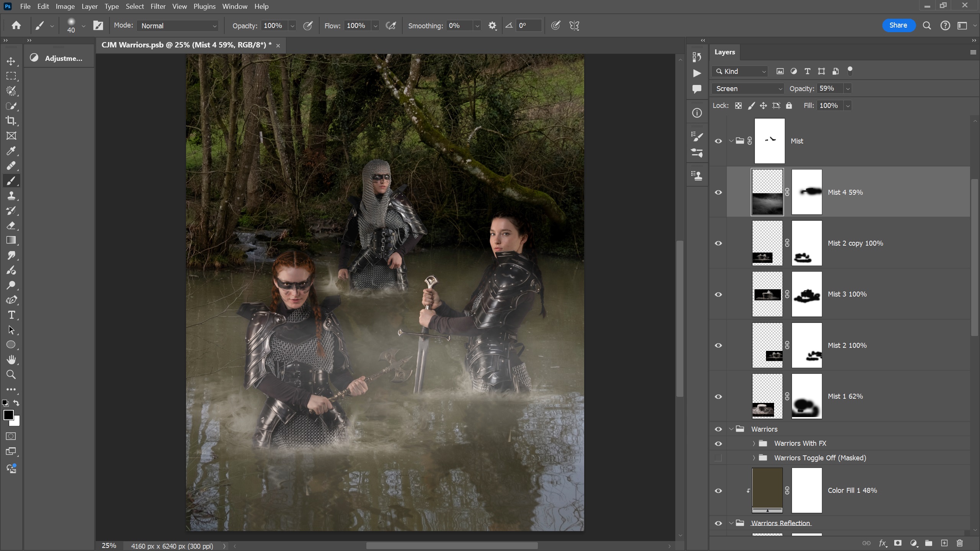Viewport: 980px width, 551px height.
Task: Select the Eraser tool
Action: [x=11, y=225]
